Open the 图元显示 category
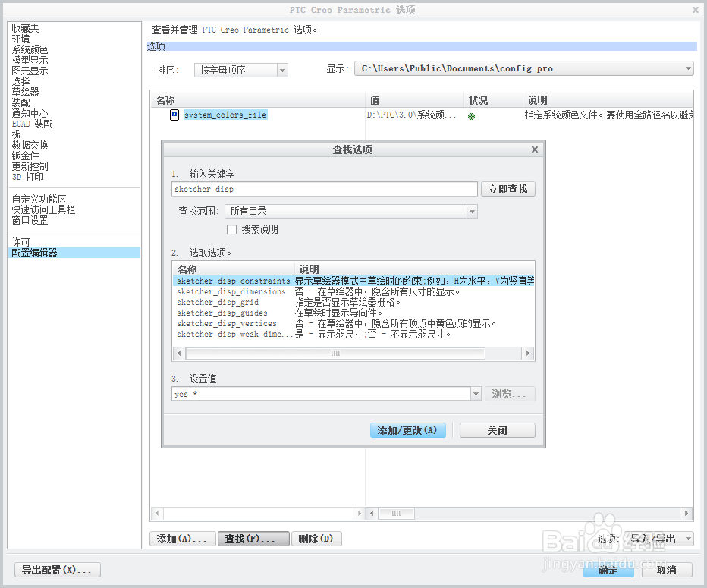 30,71
